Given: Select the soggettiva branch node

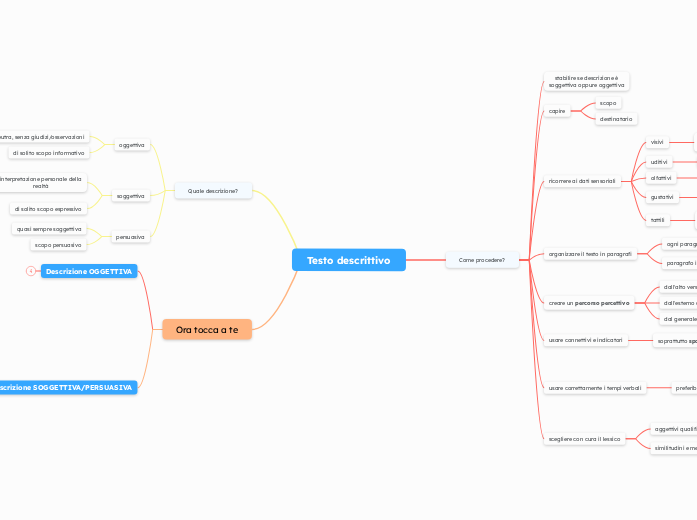Looking at the screenshot, I should click(x=132, y=196).
